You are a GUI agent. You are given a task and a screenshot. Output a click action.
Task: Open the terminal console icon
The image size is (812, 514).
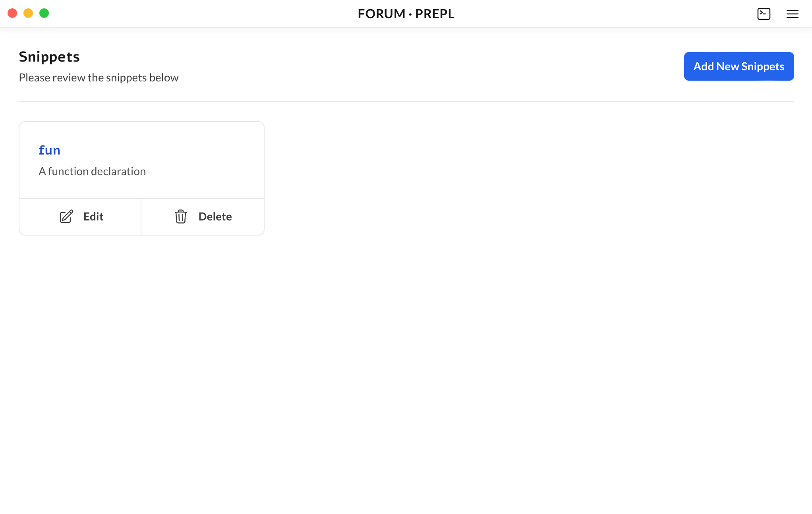coord(764,14)
